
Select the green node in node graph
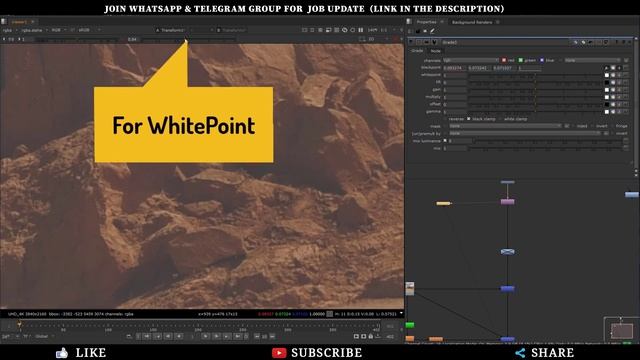pos(410,325)
